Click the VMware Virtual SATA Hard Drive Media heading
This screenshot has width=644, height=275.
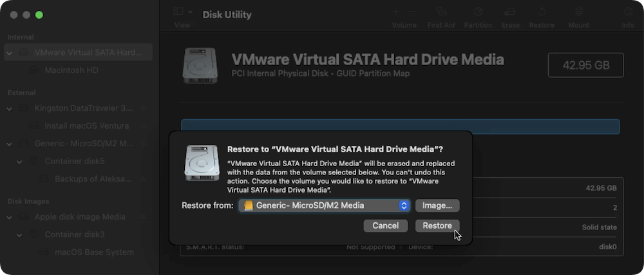click(x=368, y=59)
